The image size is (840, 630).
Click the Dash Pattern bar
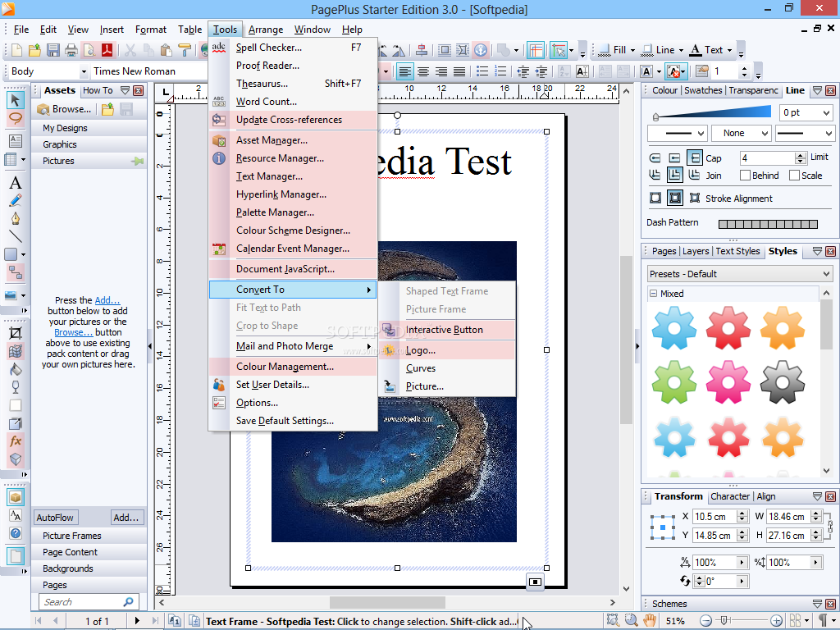tap(768, 224)
